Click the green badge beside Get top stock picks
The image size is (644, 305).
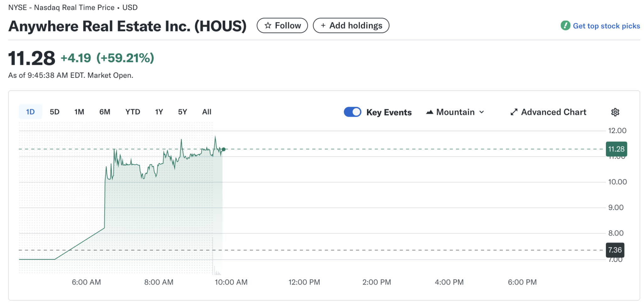tap(566, 26)
